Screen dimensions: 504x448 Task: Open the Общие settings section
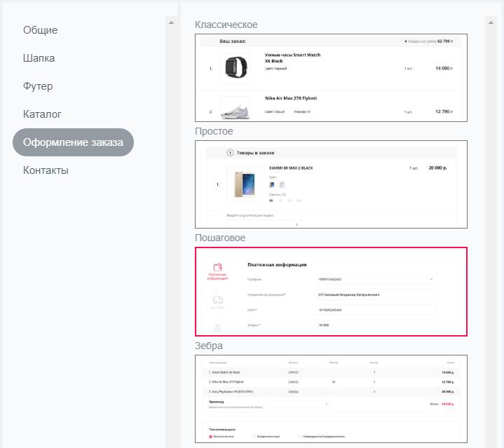point(40,30)
